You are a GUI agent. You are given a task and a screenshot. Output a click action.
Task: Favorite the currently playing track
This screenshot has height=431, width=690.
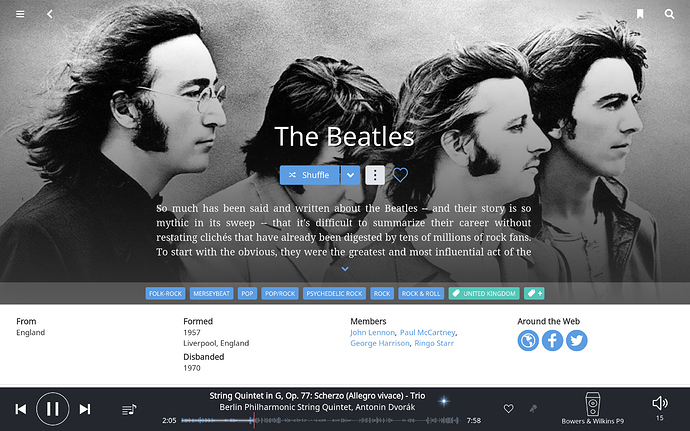coord(508,409)
